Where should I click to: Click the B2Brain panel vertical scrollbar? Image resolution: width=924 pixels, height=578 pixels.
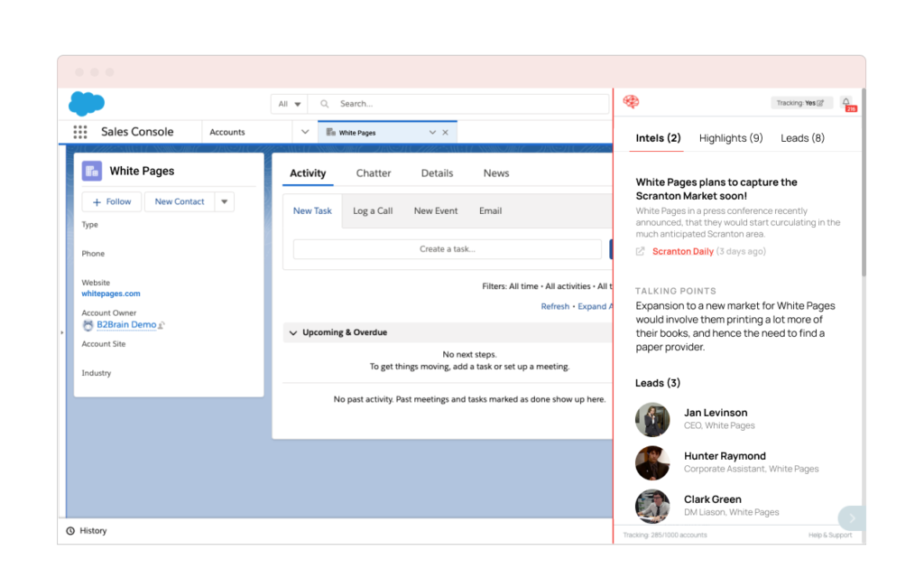tap(864, 182)
